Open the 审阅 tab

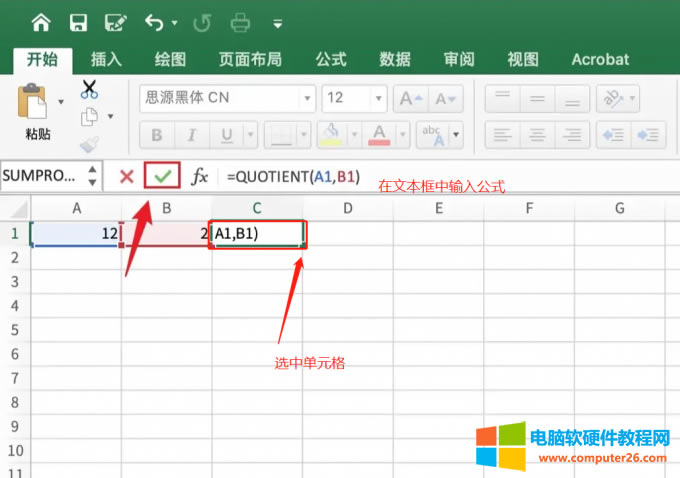coord(459,59)
